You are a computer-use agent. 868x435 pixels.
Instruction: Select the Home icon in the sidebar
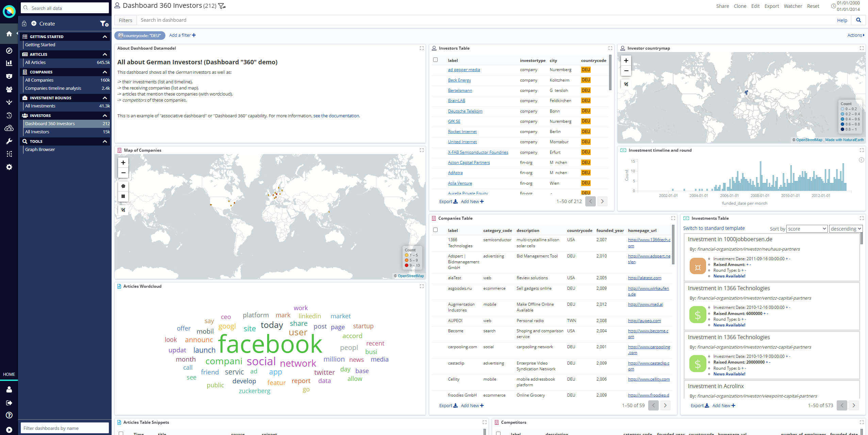(9, 33)
